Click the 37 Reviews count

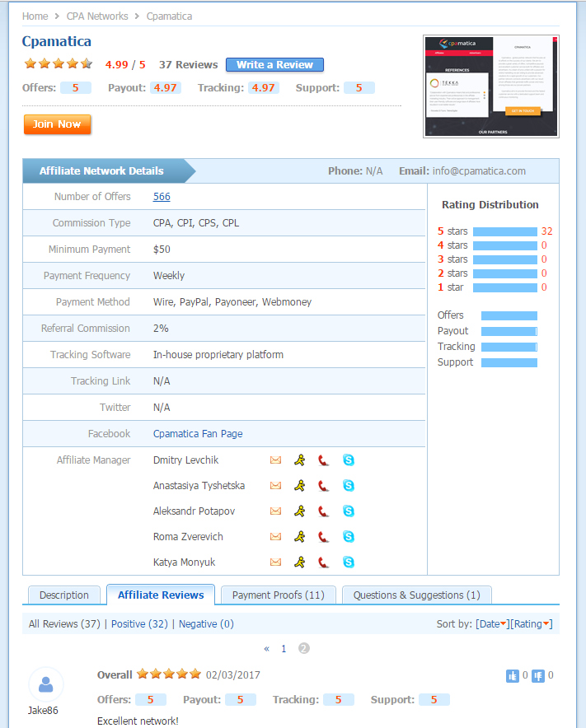188,64
